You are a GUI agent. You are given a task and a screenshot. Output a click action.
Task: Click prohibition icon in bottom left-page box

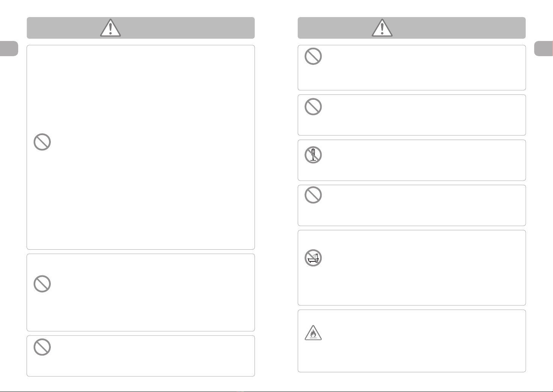[42, 347]
